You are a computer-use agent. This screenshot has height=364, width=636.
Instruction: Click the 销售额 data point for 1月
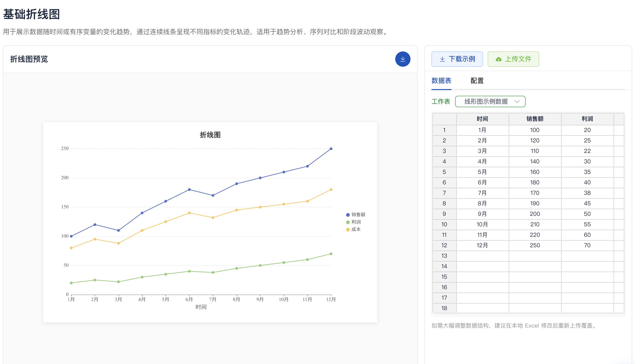(x=71, y=236)
